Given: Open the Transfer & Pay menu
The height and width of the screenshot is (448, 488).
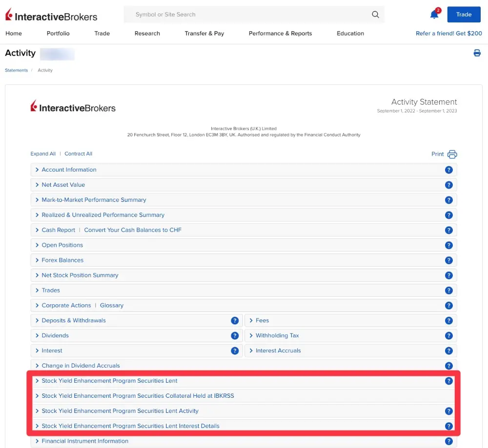Looking at the screenshot, I should click(204, 33).
